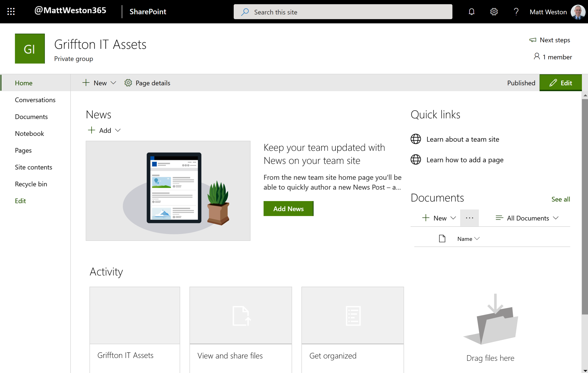The width and height of the screenshot is (588, 373).
Task: Open the Page details label
Action: pos(153,83)
